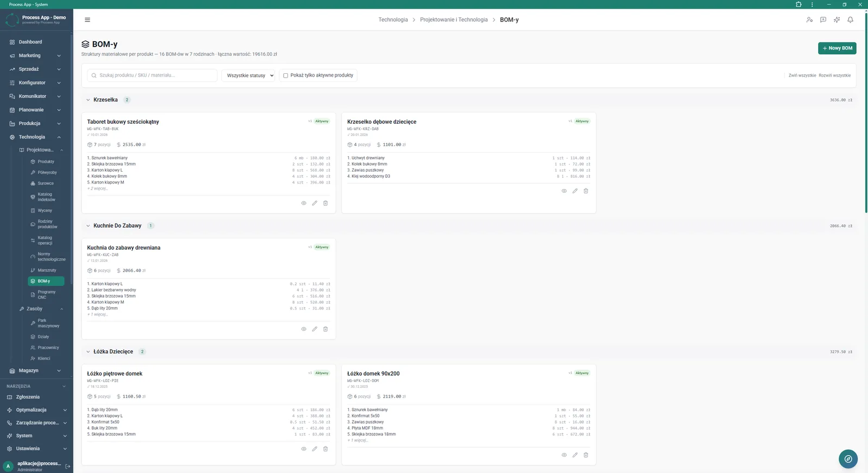Open the notifications bell
The image size is (868, 473).
pyautogui.click(x=850, y=20)
